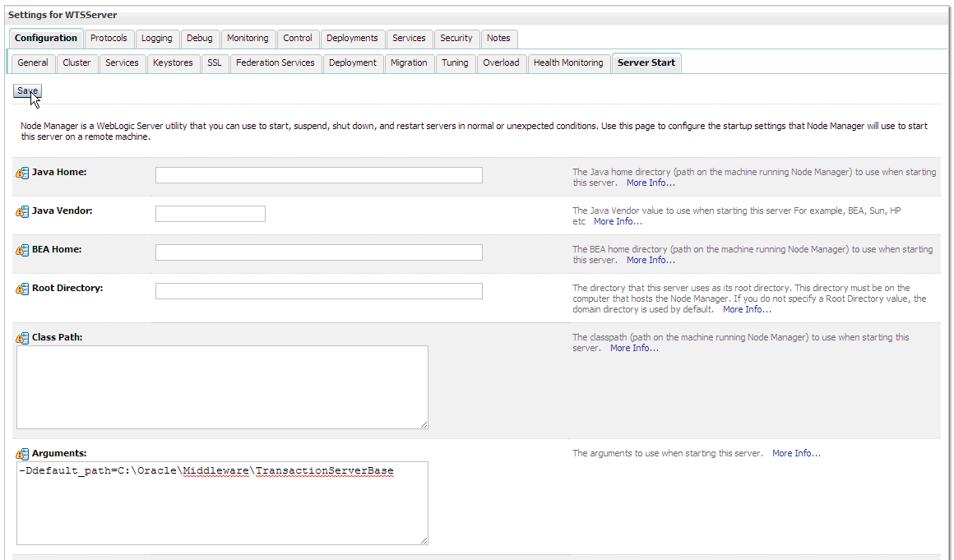Viewport: 954px width, 560px height.
Task: Focus the Java Vendor input field
Action: coord(211,214)
